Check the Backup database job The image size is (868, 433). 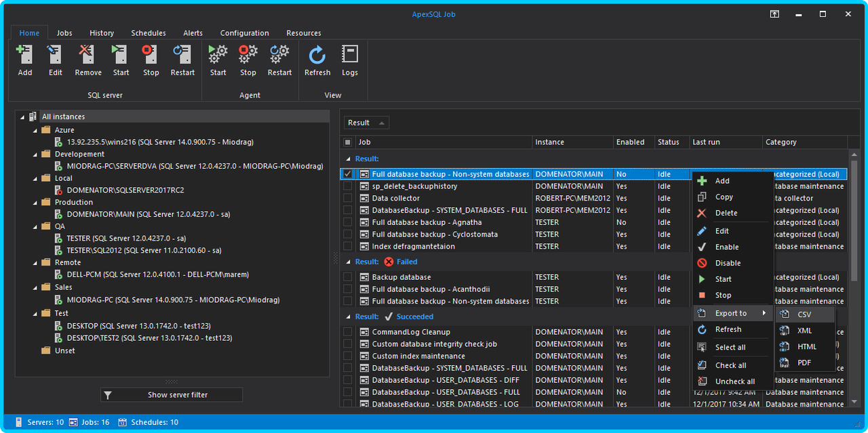click(348, 277)
